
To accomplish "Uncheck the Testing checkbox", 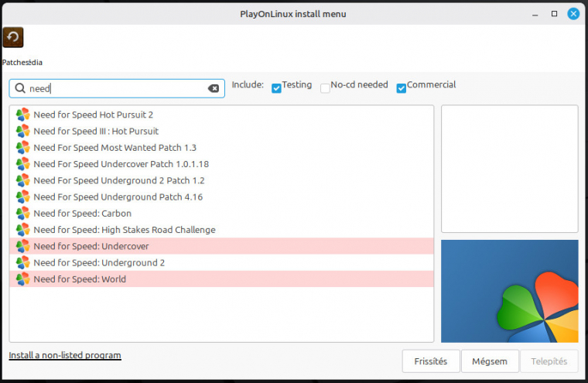I will tap(276, 88).
